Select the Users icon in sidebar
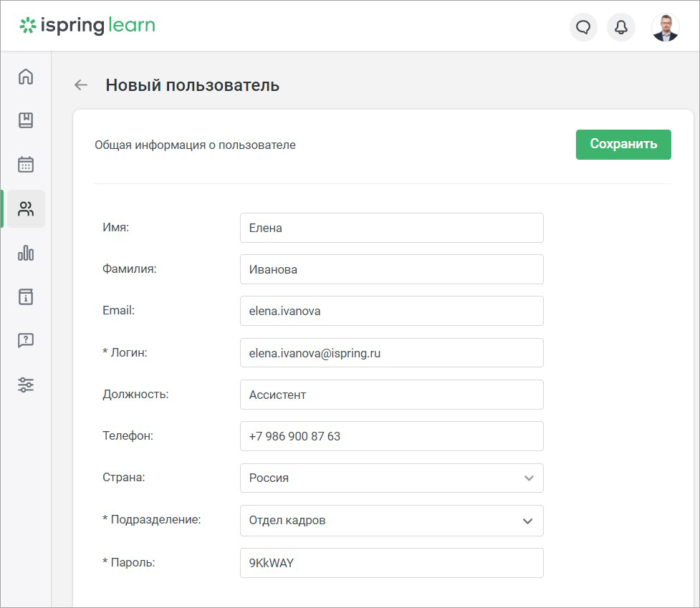 [x=26, y=209]
